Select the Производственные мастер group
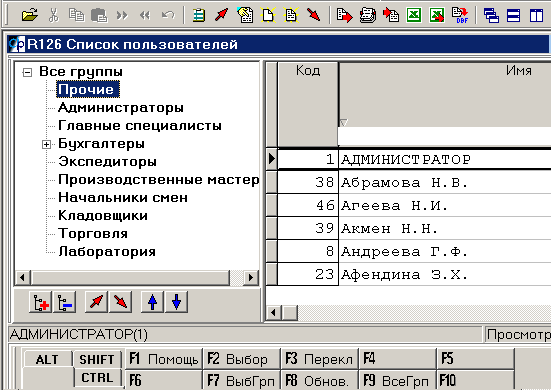 (158, 180)
